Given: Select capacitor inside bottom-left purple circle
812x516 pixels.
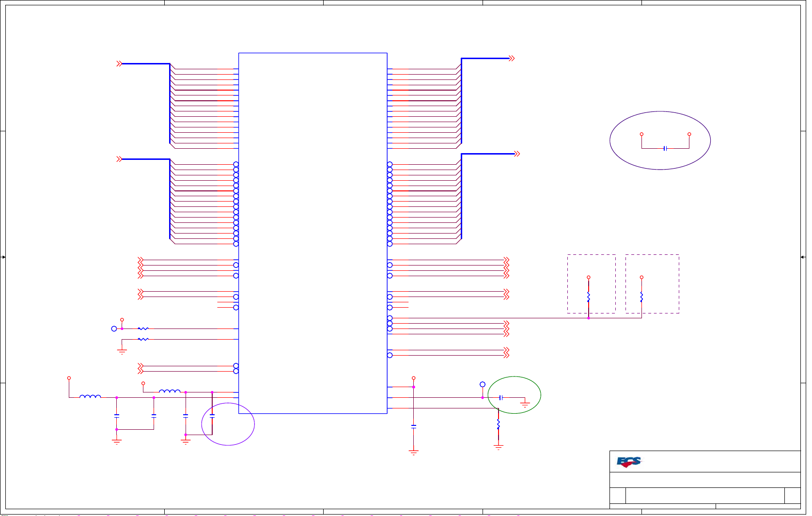Looking at the screenshot, I should tap(212, 415).
